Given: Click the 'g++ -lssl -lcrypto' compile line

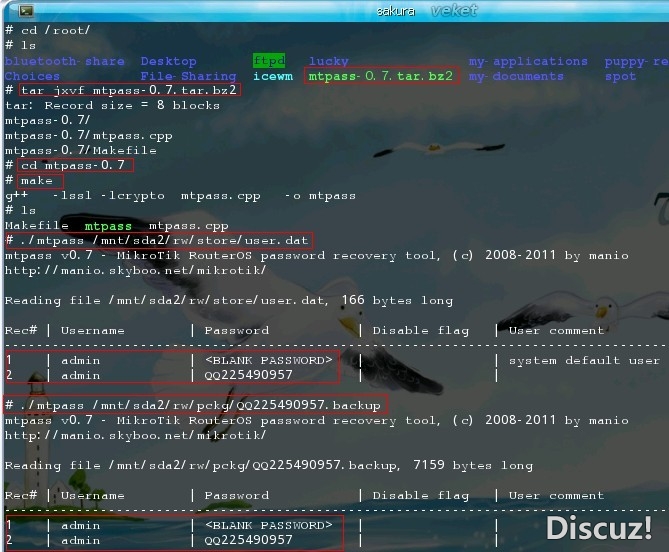Looking at the screenshot, I should (180, 195).
